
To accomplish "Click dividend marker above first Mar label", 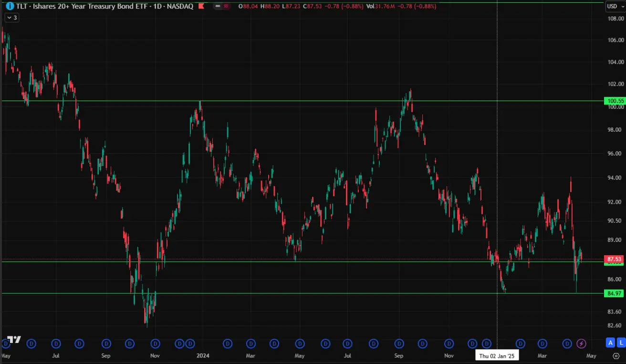I will [251, 343].
